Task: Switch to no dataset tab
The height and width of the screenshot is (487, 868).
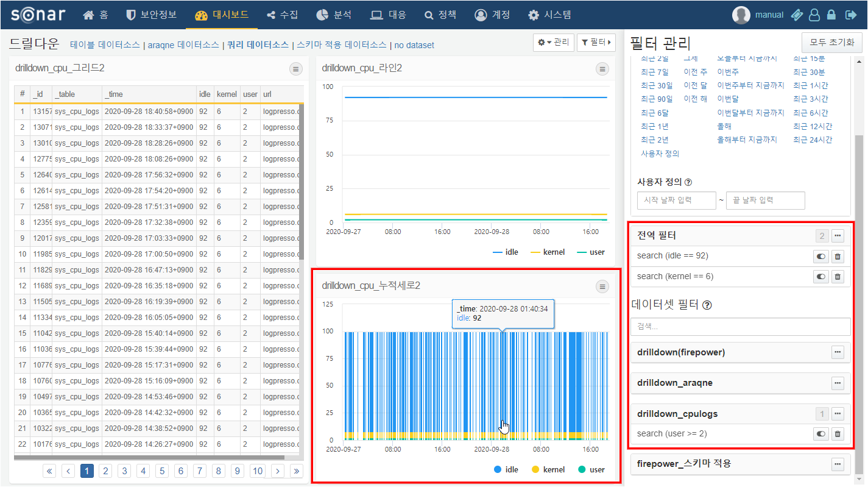Action: [414, 45]
